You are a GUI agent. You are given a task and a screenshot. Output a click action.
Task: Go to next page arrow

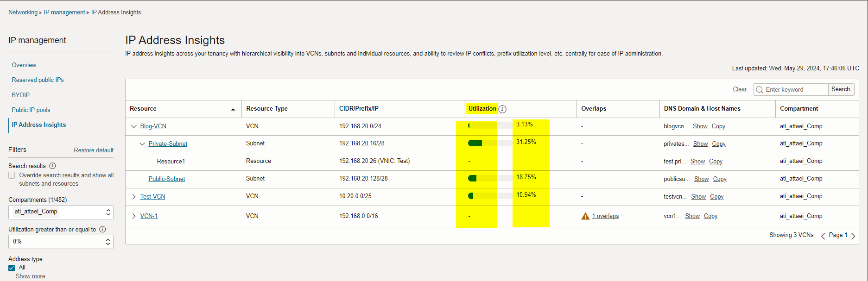pyautogui.click(x=853, y=236)
